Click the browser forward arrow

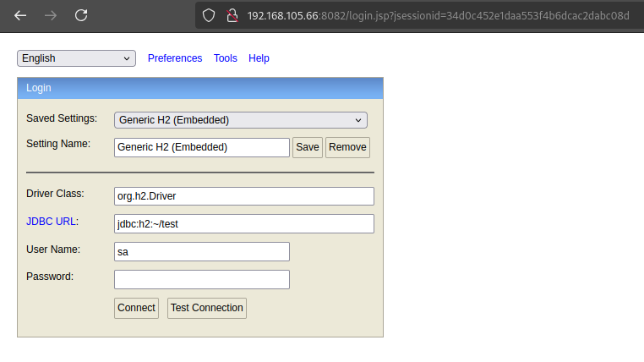51,15
